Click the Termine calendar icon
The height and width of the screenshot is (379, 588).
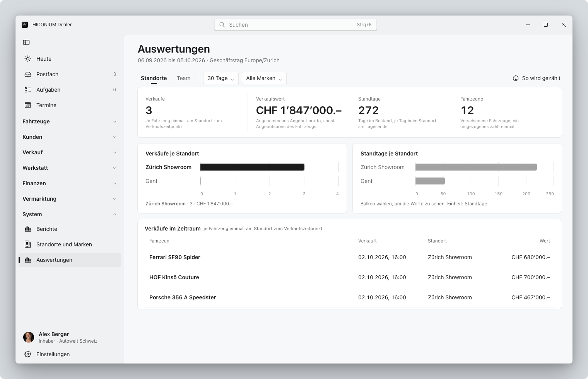tap(28, 105)
